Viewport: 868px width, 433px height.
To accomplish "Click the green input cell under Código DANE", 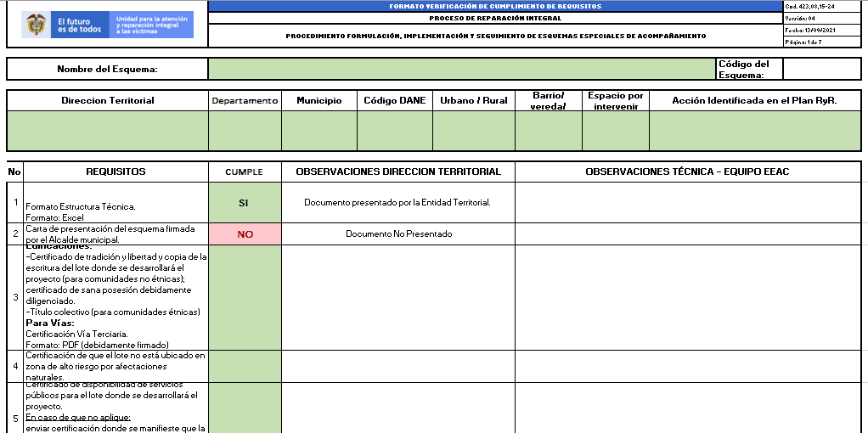I will click(395, 131).
